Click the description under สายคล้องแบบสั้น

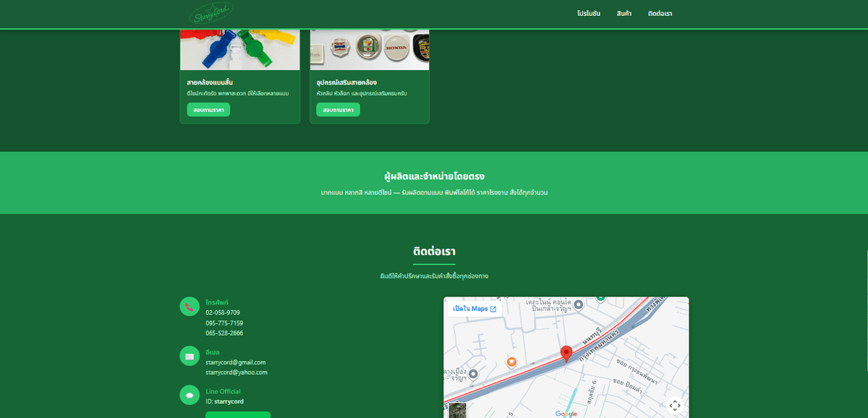pos(238,94)
